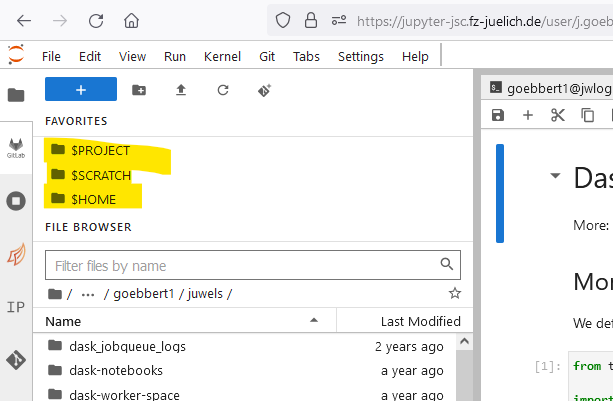The width and height of the screenshot is (613, 401).
Task: Show tracking protection shield info
Action: click(283, 20)
